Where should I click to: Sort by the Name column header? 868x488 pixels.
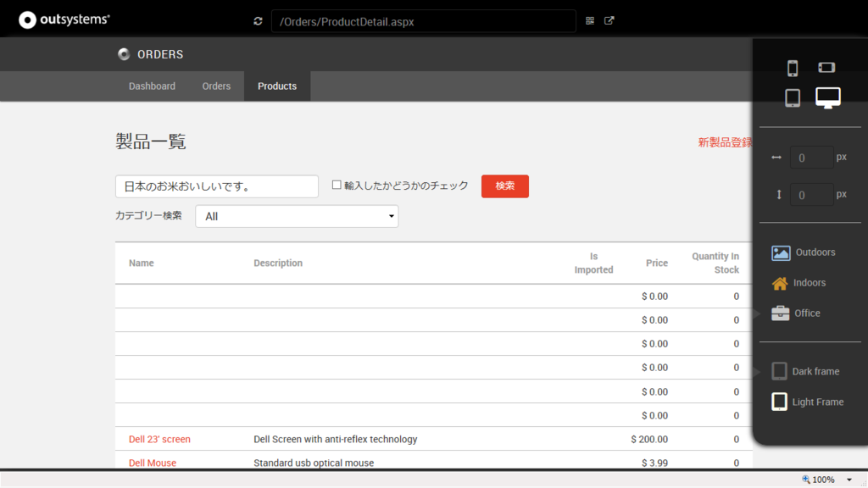click(142, 263)
